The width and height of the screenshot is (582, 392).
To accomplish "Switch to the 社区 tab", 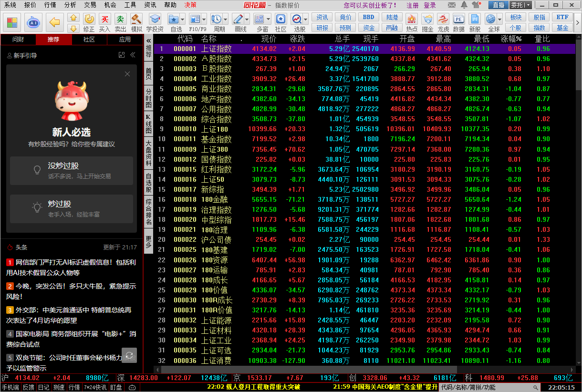I will coord(89,40).
